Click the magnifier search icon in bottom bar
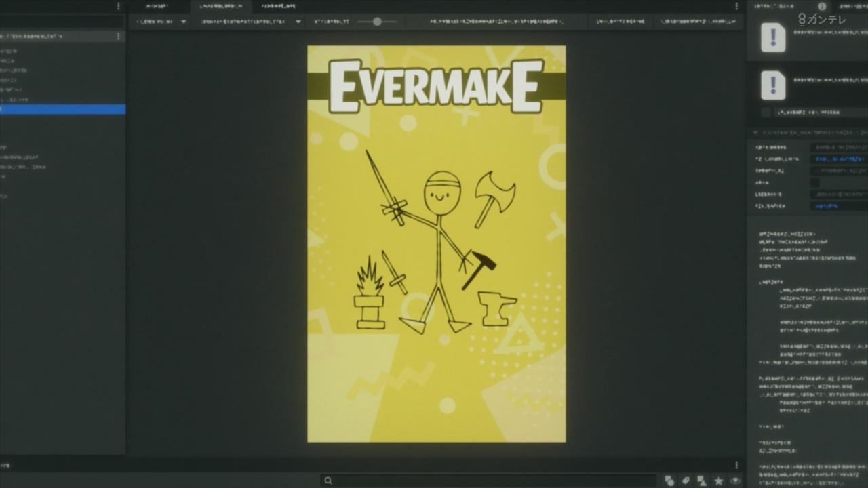The image size is (868, 488). [x=328, y=481]
